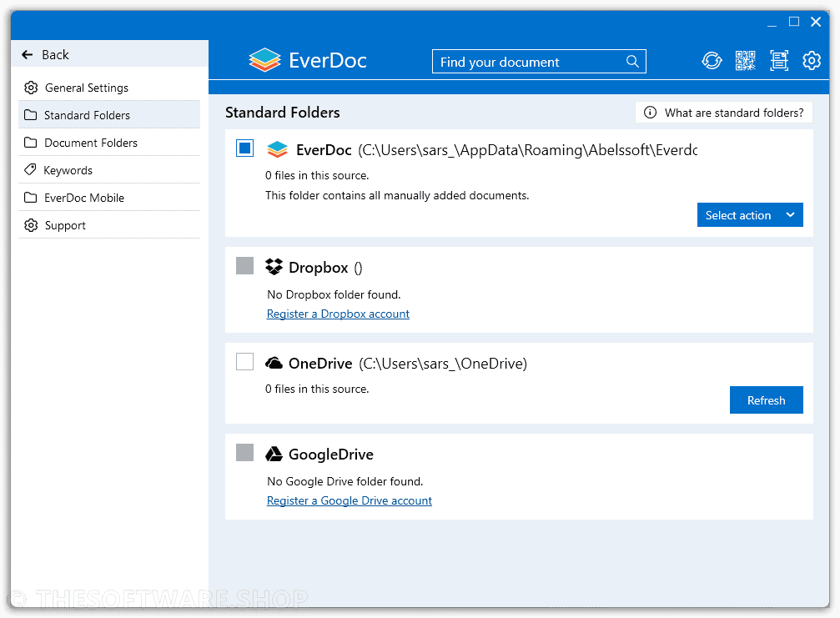Click the OneDrive folder path text
Screen dimensions: 840x618
443,364
